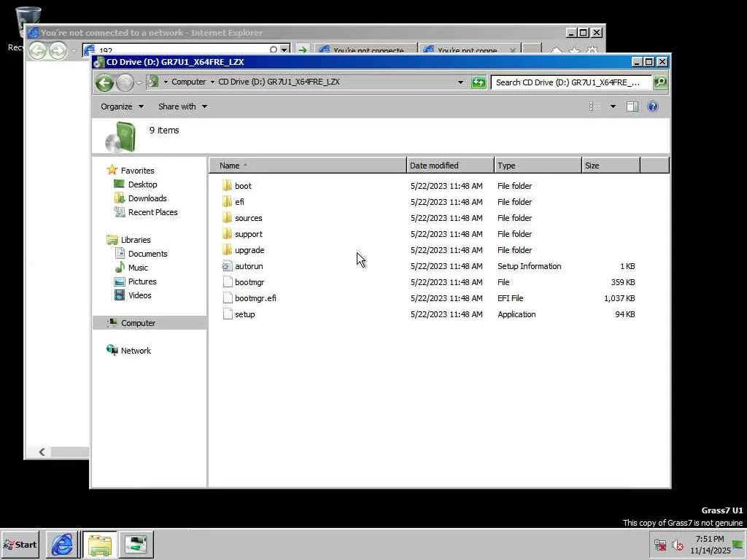The image size is (747, 560).
Task: Click the search magnifier icon in Explorer
Action: click(659, 82)
